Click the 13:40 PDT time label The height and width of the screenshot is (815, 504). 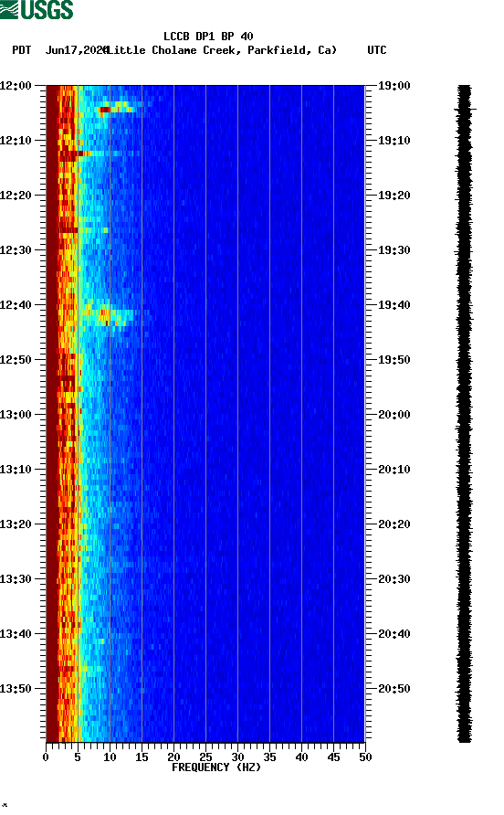tap(16, 634)
